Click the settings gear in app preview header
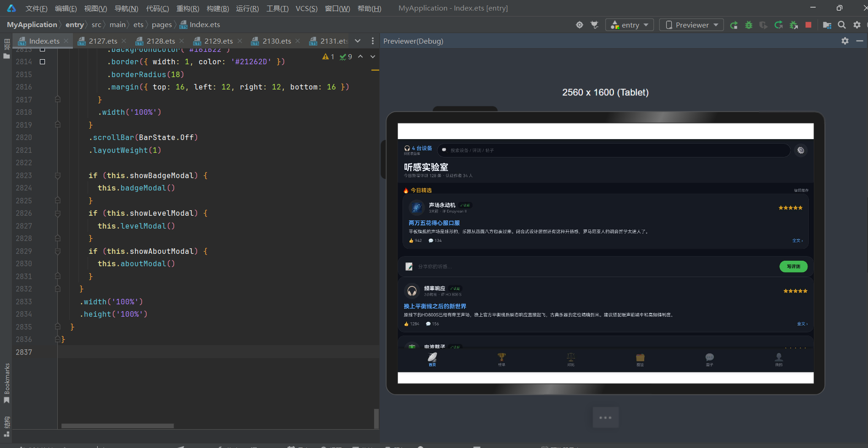 pos(801,150)
